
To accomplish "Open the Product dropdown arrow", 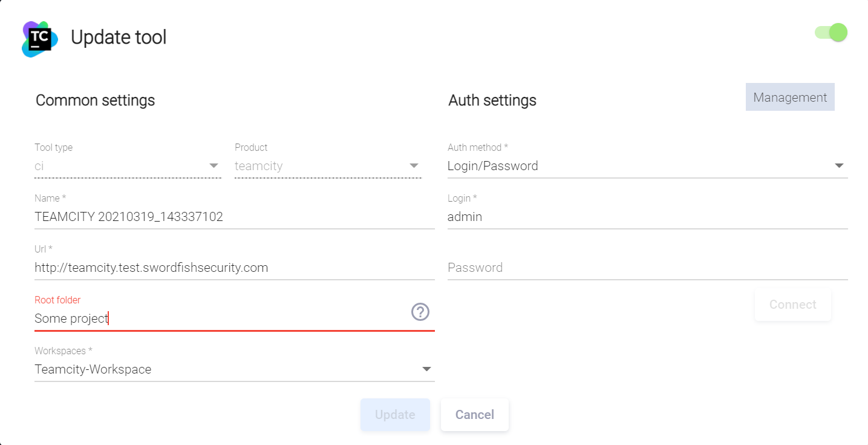I will coord(414,166).
